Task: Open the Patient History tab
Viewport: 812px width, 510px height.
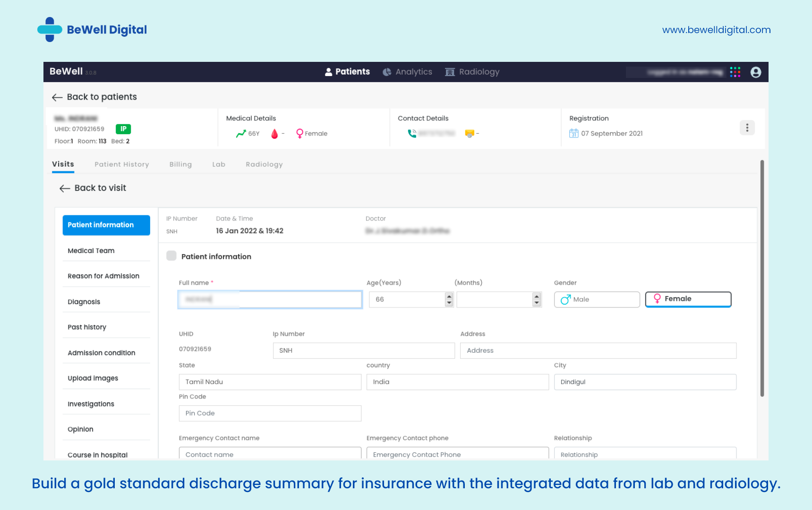Action: click(121, 164)
